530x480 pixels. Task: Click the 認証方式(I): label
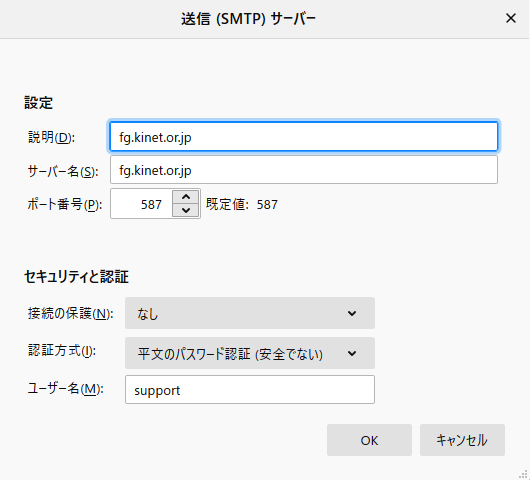pyautogui.click(x=62, y=351)
